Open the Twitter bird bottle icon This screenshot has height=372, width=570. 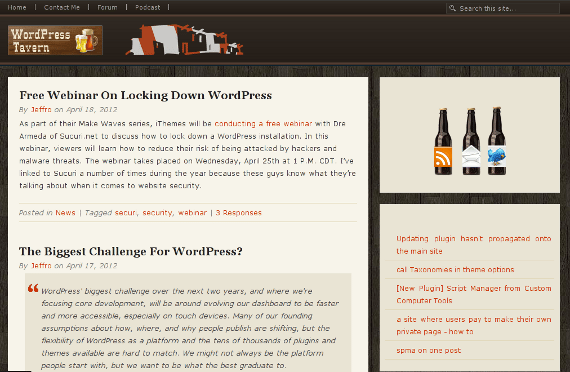497,141
